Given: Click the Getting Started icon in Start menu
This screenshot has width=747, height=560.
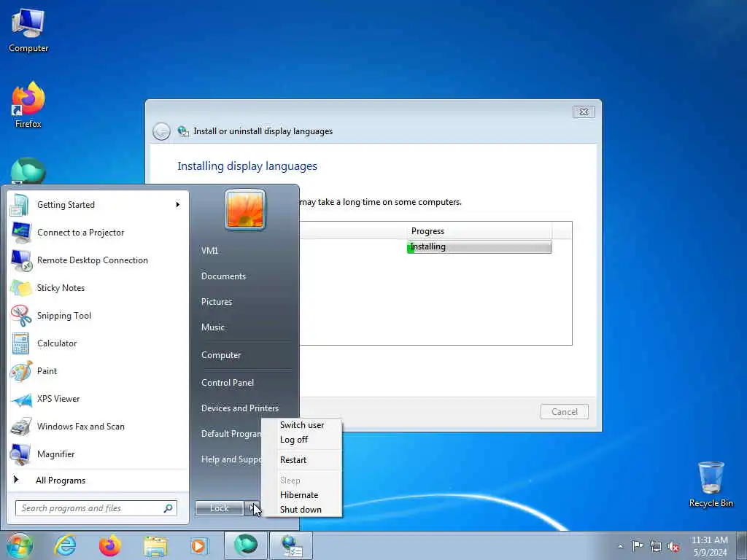Looking at the screenshot, I should tap(20, 205).
